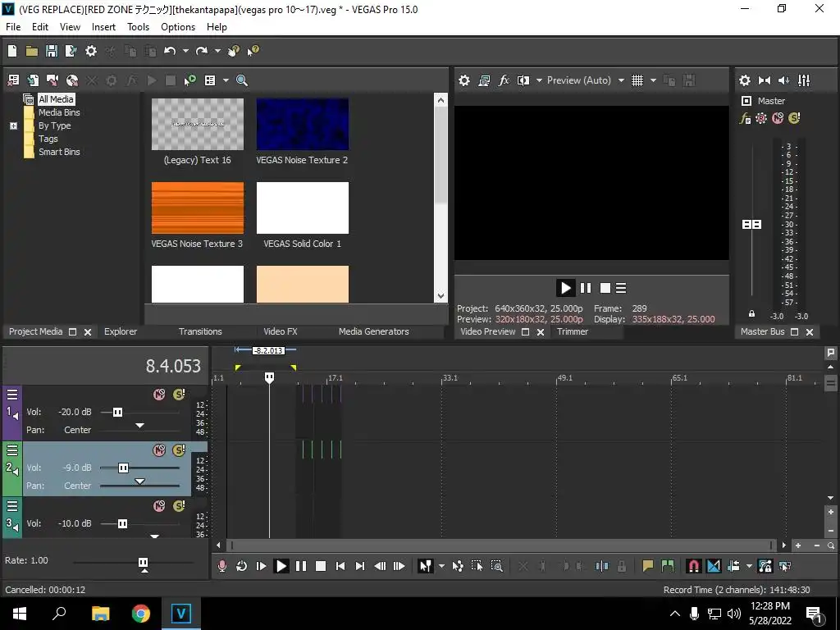
Task: Open Render As from main toolbar
Action: tap(71, 51)
